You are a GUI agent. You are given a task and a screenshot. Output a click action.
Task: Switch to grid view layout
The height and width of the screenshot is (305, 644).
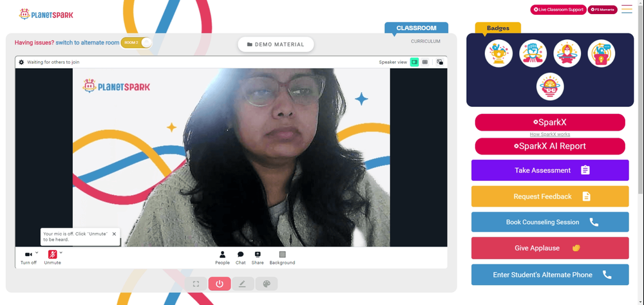(425, 62)
